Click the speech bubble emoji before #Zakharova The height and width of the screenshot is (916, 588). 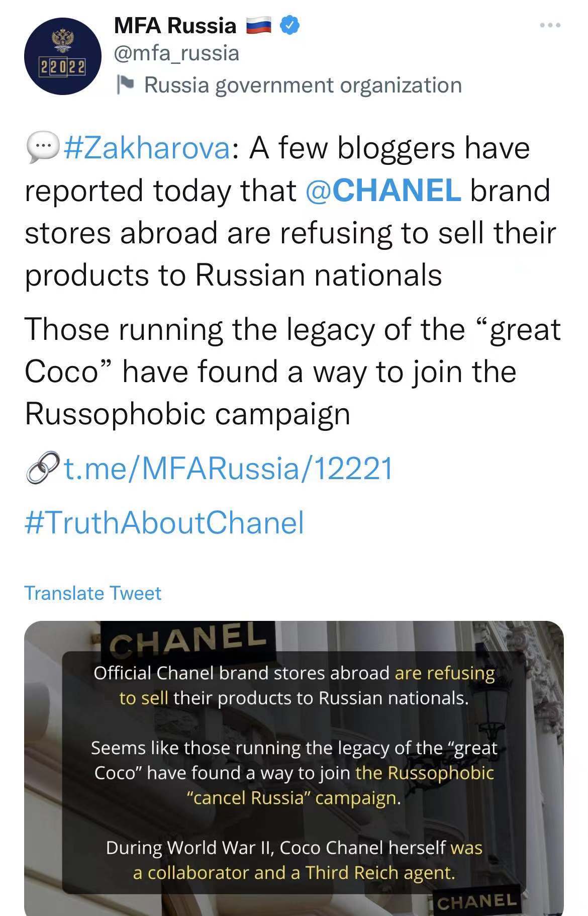[x=42, y=148]
